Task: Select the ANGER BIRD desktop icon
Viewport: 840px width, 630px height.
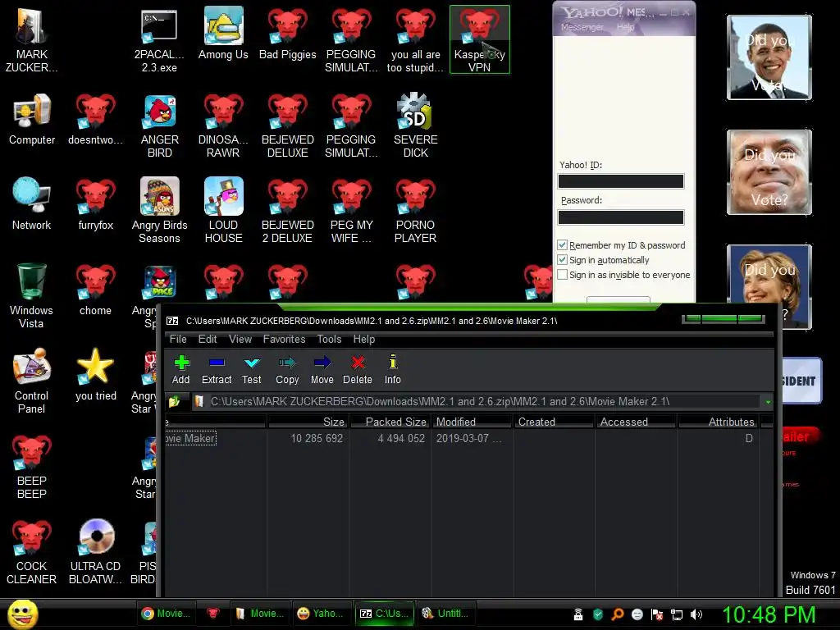Action: click(x=160, y=126)
